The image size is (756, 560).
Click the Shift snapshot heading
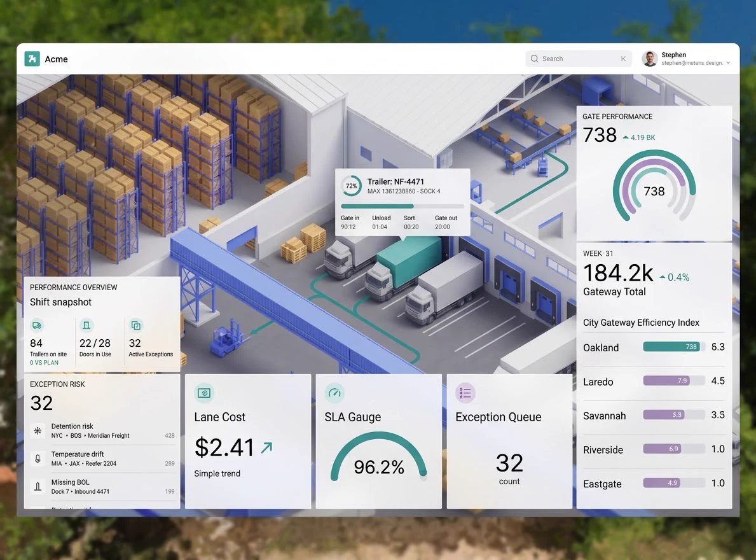[61, 302]
